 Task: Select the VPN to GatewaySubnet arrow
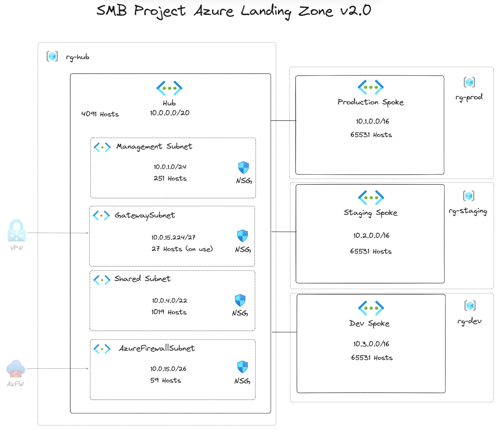pos(58,233)
